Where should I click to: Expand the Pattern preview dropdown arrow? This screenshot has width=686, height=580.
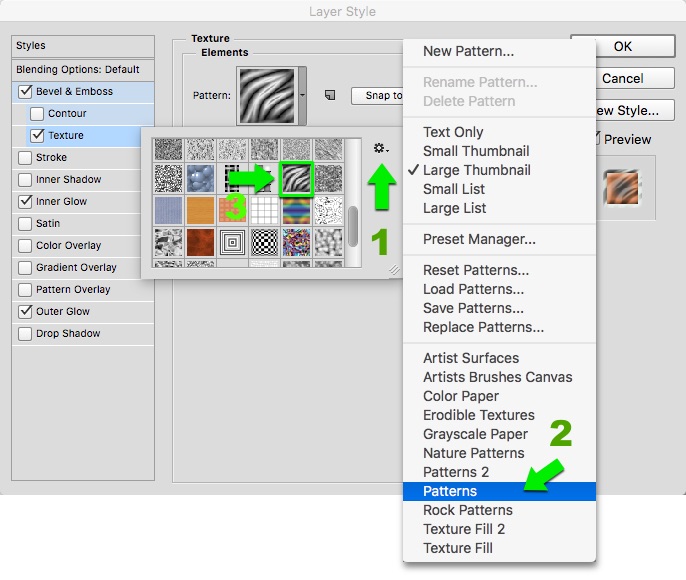coord(302,96)
